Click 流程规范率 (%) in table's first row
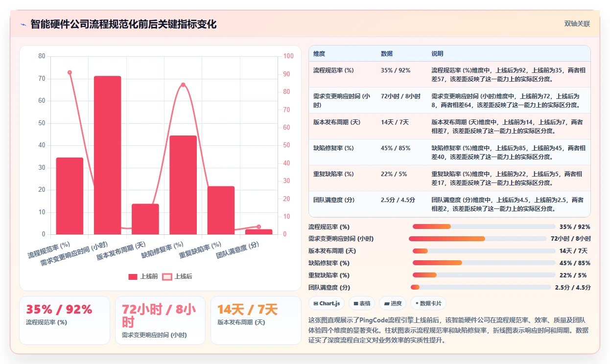 point(333,70)
